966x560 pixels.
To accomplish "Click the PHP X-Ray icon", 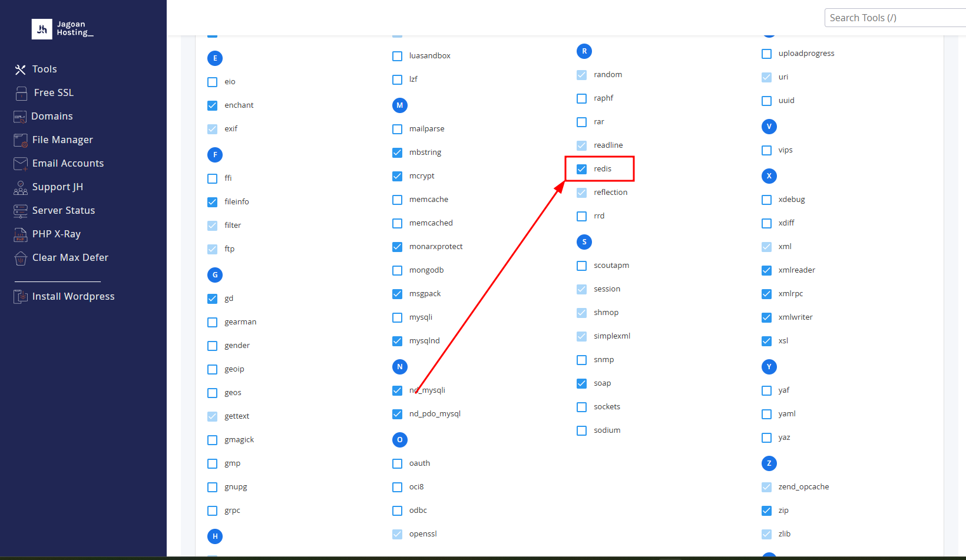I will point(21,234).
